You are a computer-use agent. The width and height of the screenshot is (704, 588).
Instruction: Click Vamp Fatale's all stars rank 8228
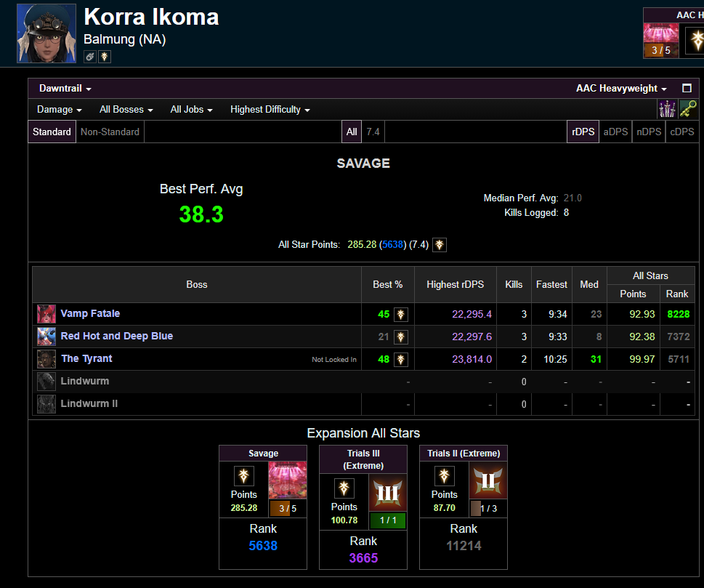click(x=679, y=315)
